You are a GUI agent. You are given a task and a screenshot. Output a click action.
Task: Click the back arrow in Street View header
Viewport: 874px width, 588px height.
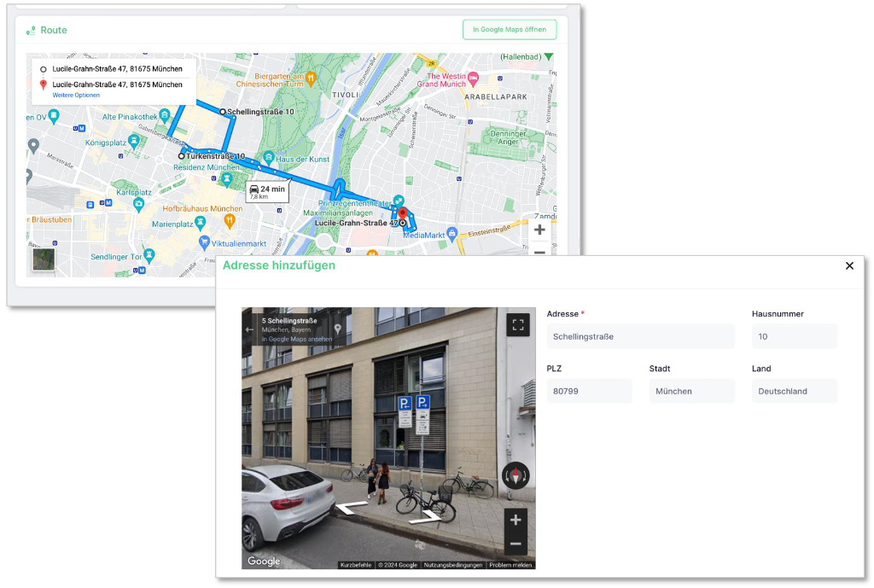[x=248, y=329]
